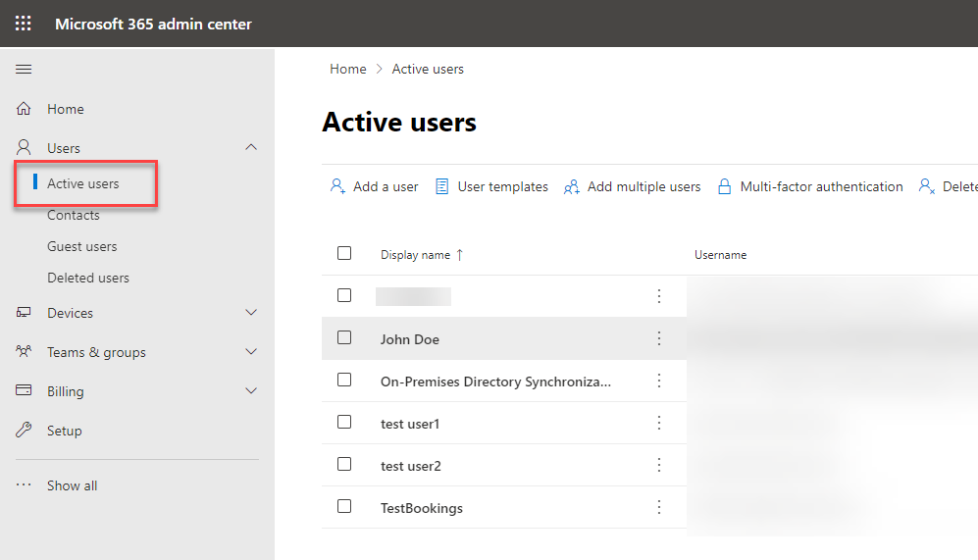Open the test user1 name

pos(410,424)
